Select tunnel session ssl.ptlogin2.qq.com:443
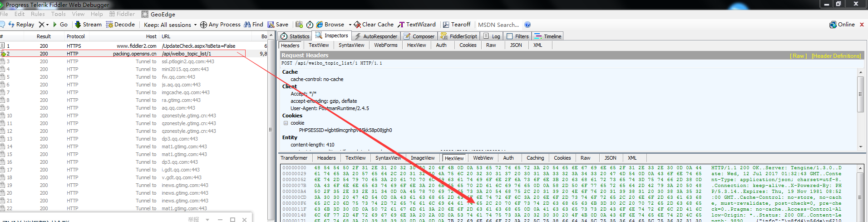The width and height of the screenshot is (868, 222). click(x=134, y=61)
